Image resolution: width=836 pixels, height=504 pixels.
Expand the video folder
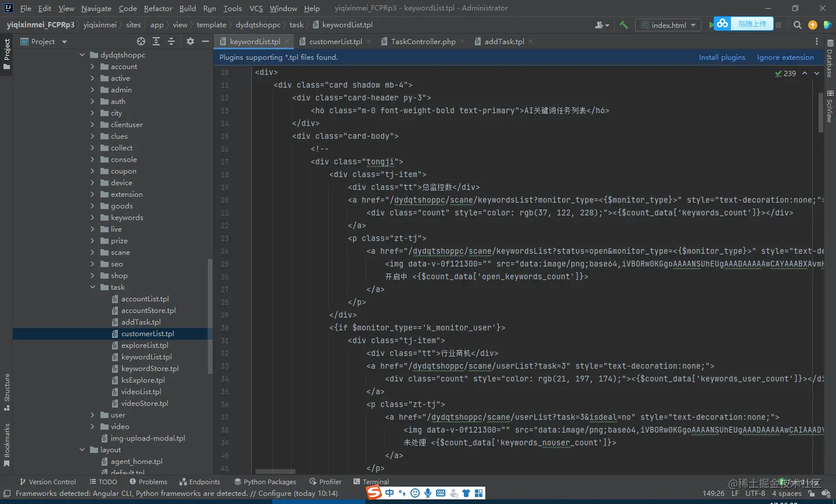[92, 427]
